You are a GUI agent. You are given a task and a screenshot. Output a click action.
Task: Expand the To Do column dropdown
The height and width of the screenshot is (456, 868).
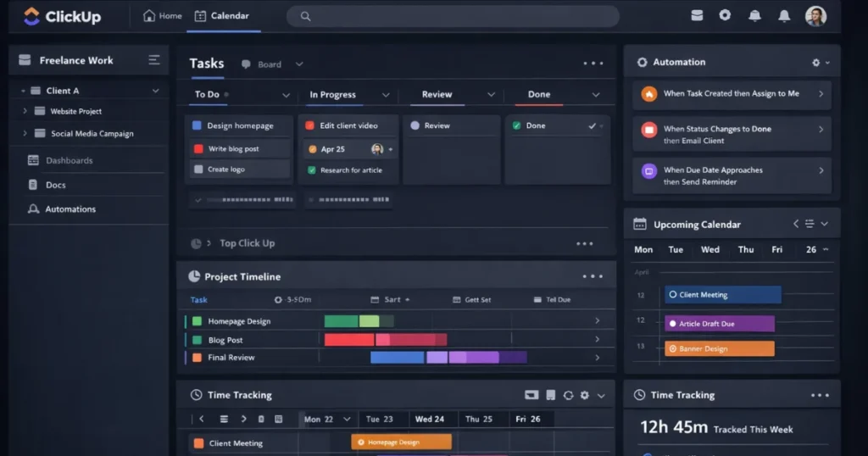pyautogui.click(x=286, y=95)
